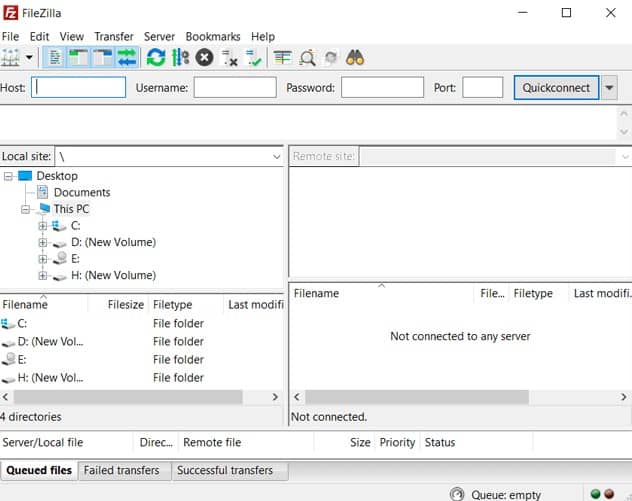Expand the C: drive tree node

[43, 226]
